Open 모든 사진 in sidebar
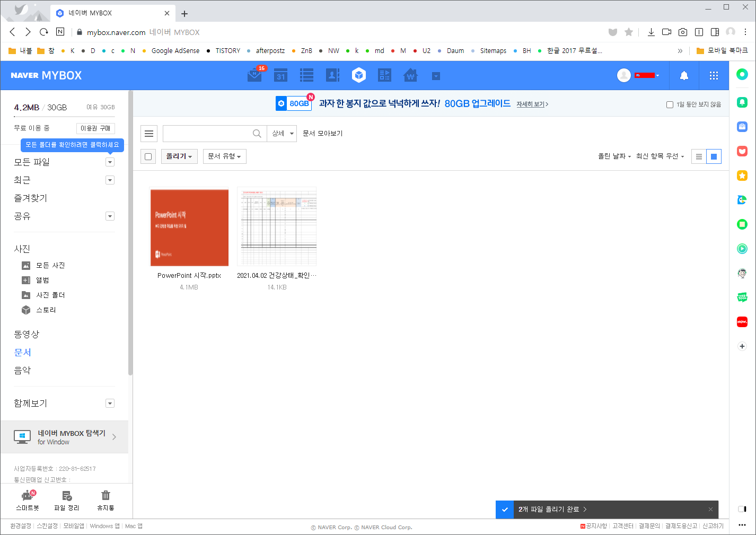756x535 pixels. (x=50, y=265)
